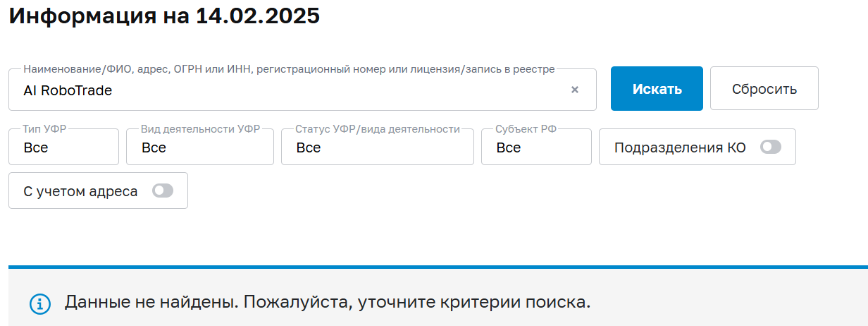Image resolution: width=868 pixels, height=326 pixels.
Task: Open the Тип УФР dropdown
Action: coord(63,147)
